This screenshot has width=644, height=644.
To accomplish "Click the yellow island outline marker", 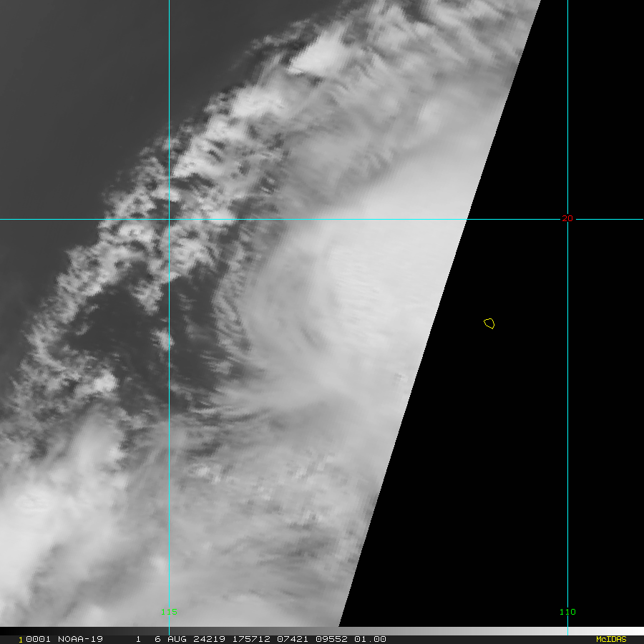I will pos(489,323).
